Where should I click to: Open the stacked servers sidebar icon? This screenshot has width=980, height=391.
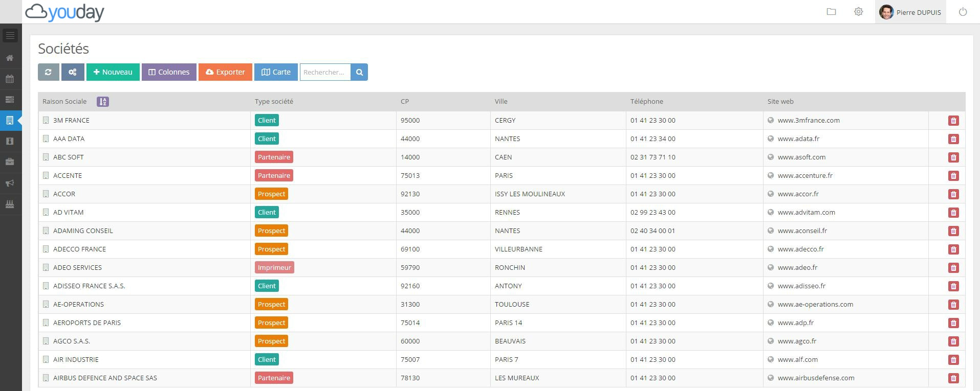click(10, 100)
